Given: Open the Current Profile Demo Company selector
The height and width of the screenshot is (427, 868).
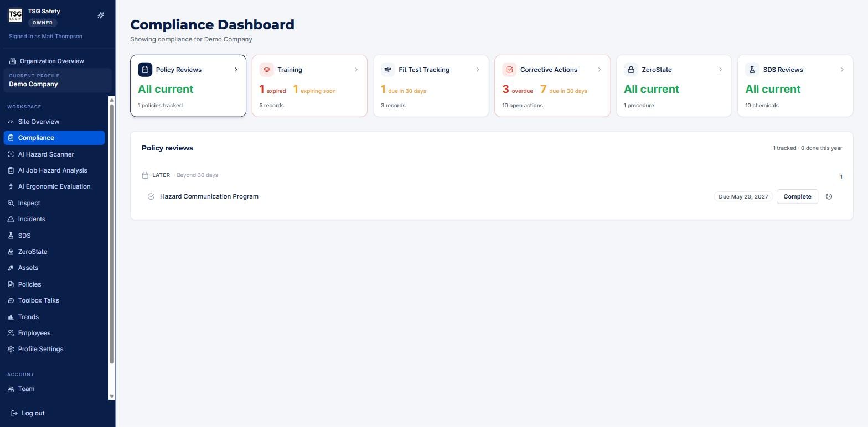Looking at the screenshot, I should [58, 80].
